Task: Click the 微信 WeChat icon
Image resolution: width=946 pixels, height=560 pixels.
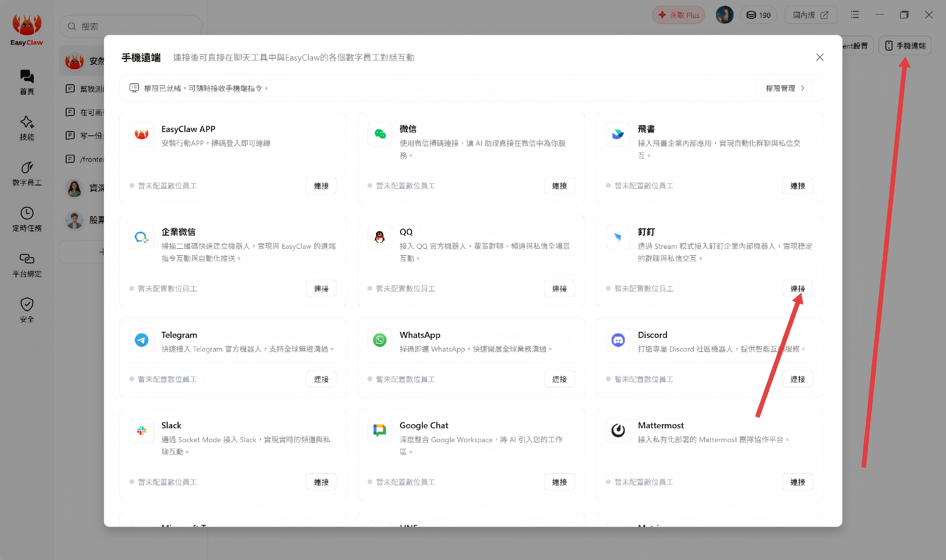Action: coord(380,134)
